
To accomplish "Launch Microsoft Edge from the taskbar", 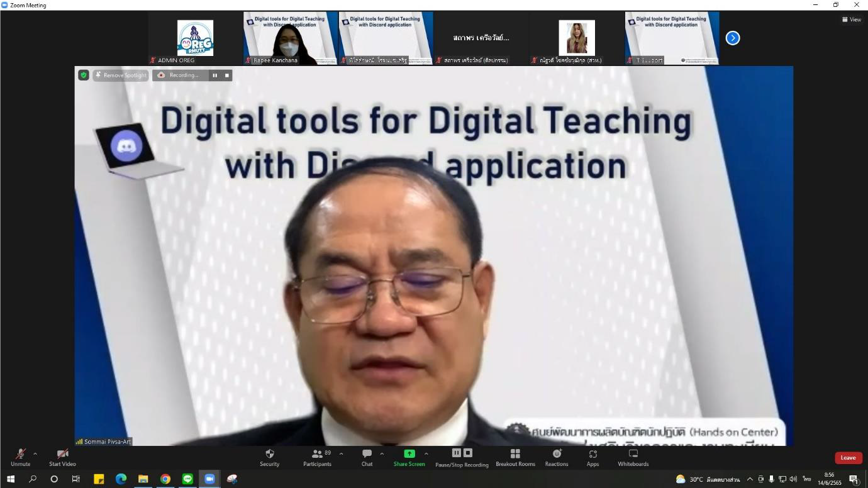I will click(121, 479).
